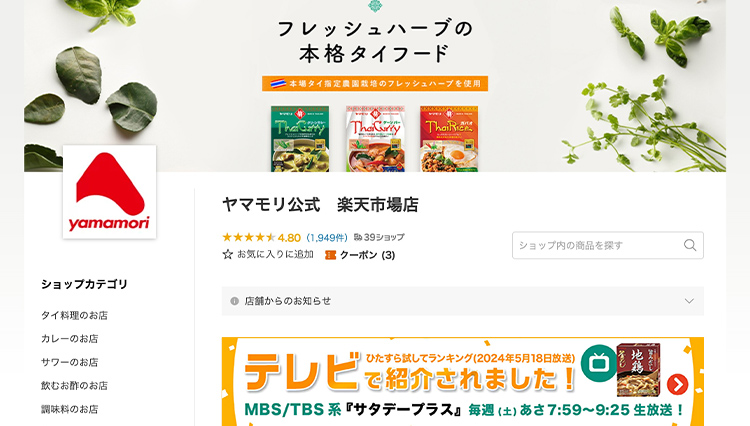Viewport: 750px width, 426px height.
Task: Click the green Thai Curry package image
Action: pos(300,139)
